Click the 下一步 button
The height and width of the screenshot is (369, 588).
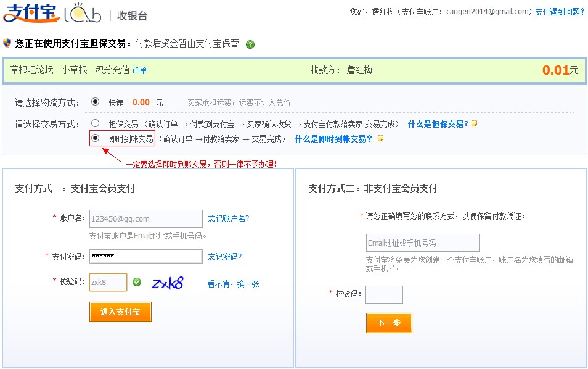coord(388,323)
